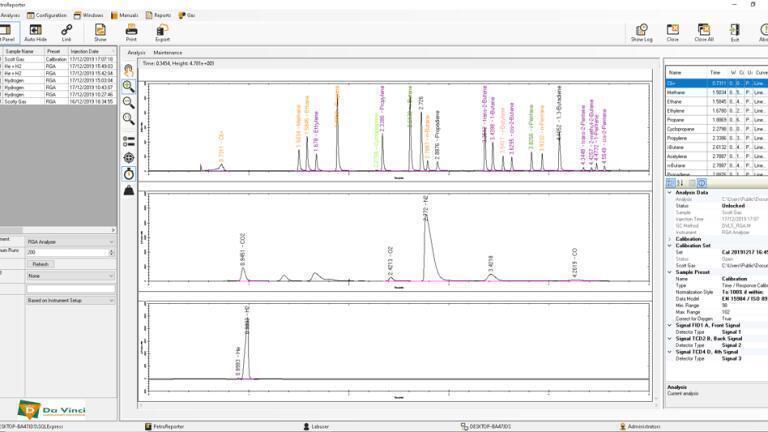768x432 pixels.
Task: Open the RGA Analyzer instrument dropdown
Action: pyautogui.click(x=71, y=242)
